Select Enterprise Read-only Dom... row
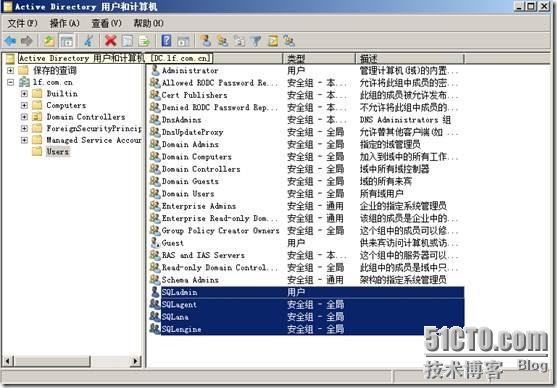The height and width of the screenshot is (388, 557). tap(307, 218)
